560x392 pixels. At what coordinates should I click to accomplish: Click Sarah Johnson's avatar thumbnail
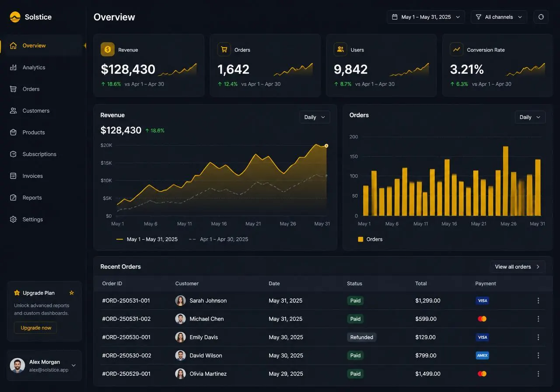point(180,301)
